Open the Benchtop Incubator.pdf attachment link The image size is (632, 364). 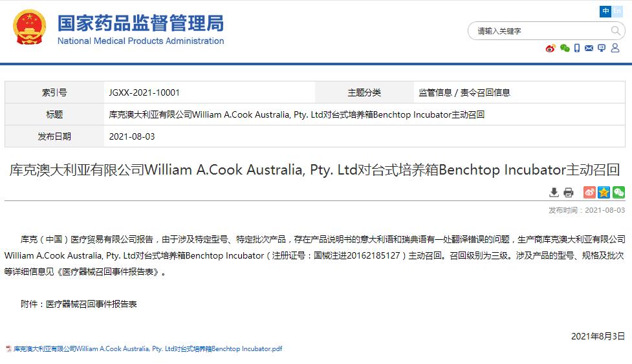coord(147,348)
